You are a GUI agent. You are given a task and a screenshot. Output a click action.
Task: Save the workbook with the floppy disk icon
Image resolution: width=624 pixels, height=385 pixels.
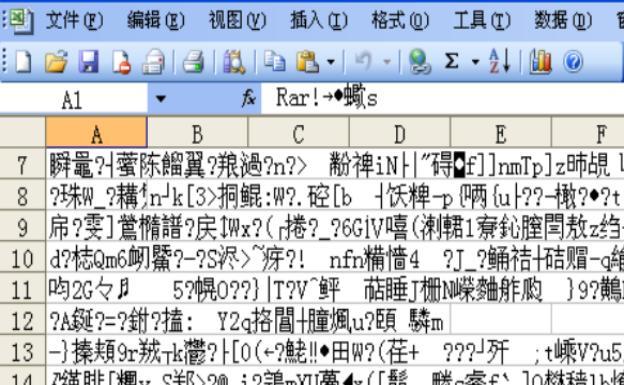[x=89, y=62]
